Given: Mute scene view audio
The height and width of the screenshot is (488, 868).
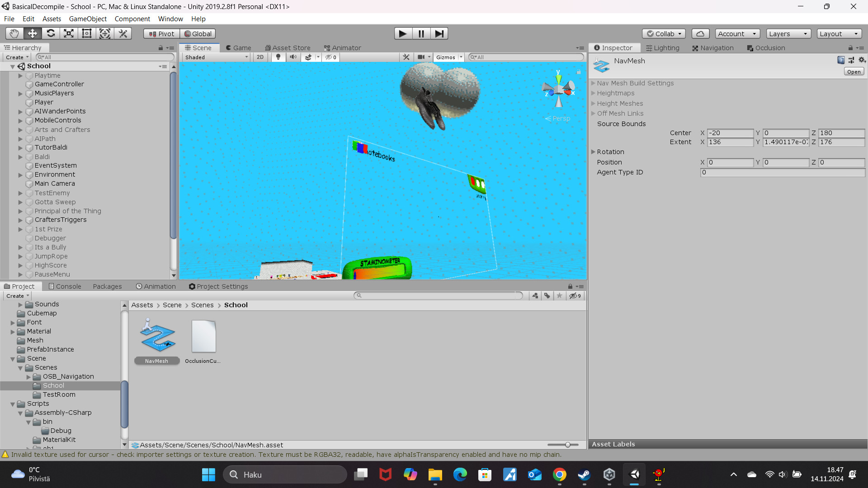Looking at the screenshot, I should coord(293,57).
